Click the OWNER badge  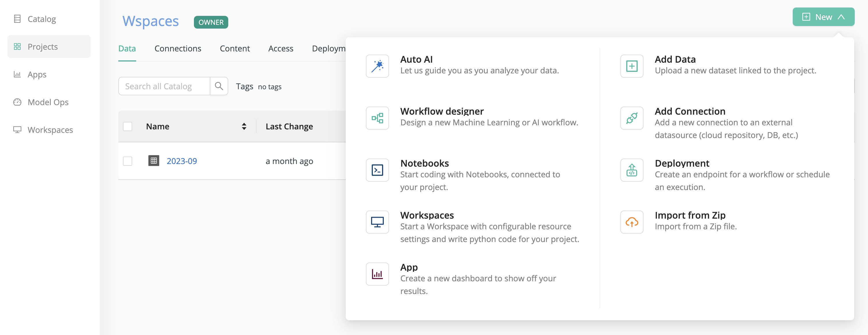[x=211, y=22]
